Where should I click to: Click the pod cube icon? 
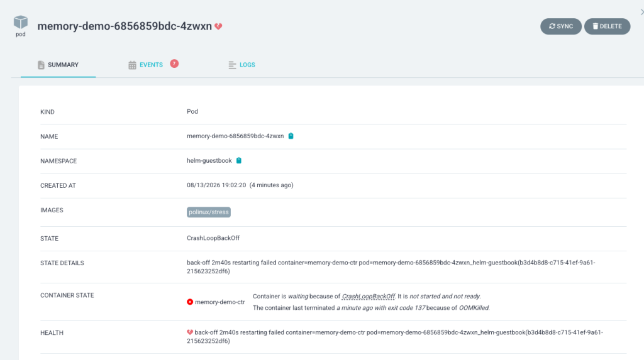21,22
